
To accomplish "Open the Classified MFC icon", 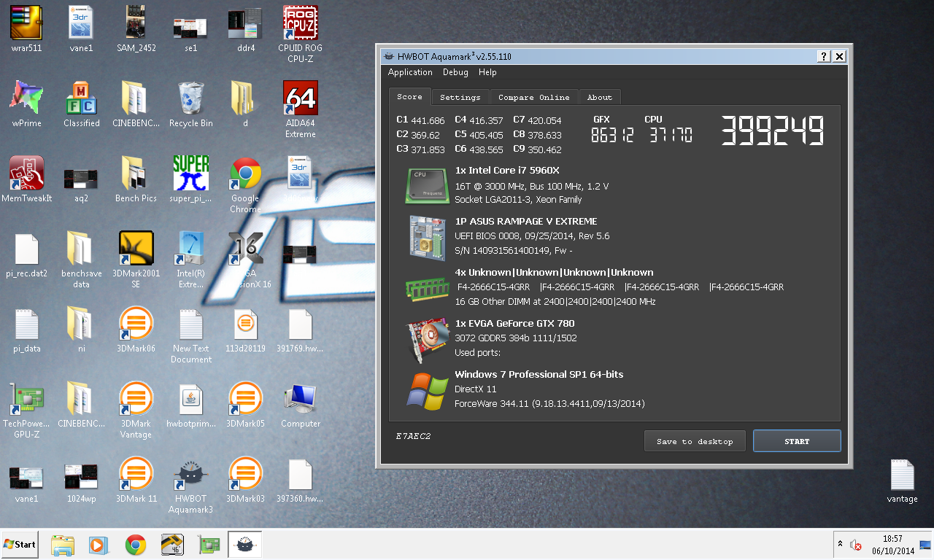I will coord(81,98).
